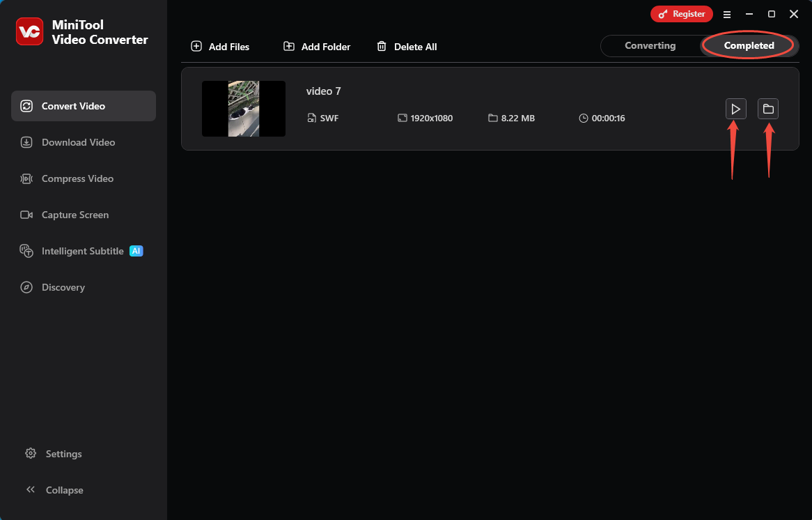Open the Download Video feature

coord(78,142)
